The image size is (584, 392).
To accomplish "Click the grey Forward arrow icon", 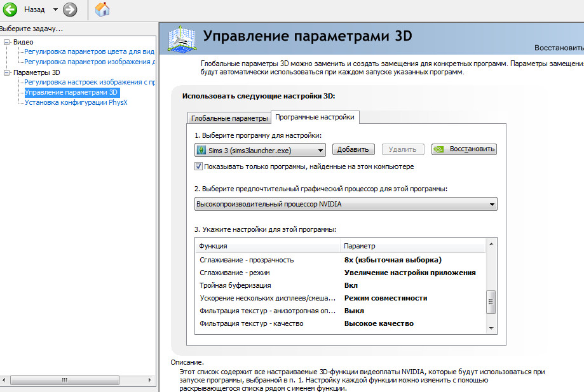I will (x=70, y=10).
